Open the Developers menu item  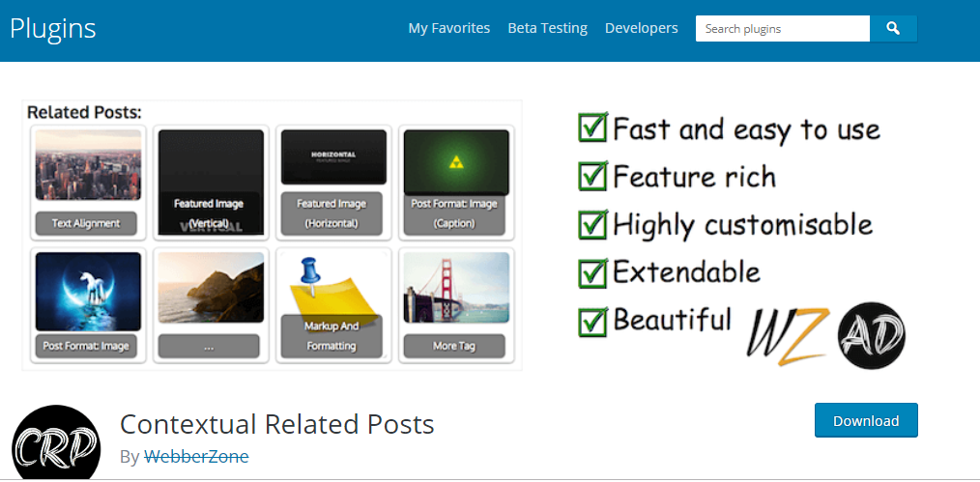[641, 28]
